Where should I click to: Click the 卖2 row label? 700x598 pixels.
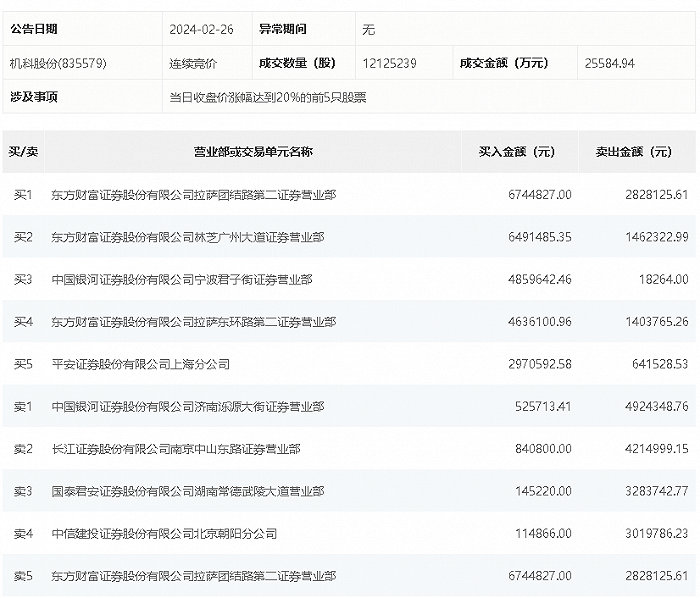pyautogui.click(x=23, y=448)
